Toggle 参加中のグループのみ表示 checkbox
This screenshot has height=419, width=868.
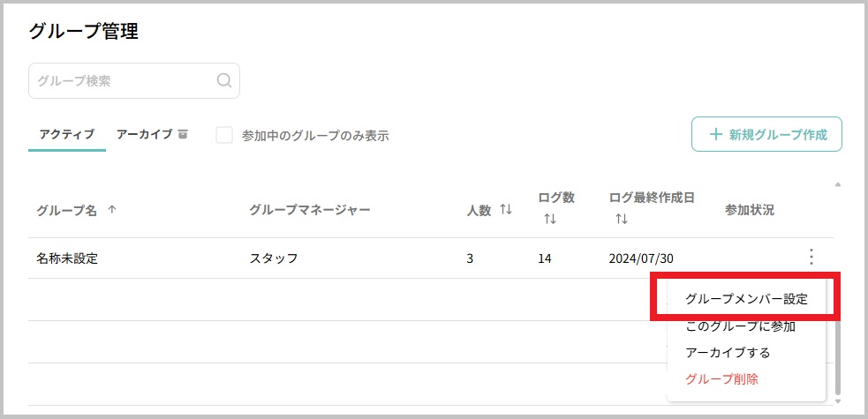[224, 135]
